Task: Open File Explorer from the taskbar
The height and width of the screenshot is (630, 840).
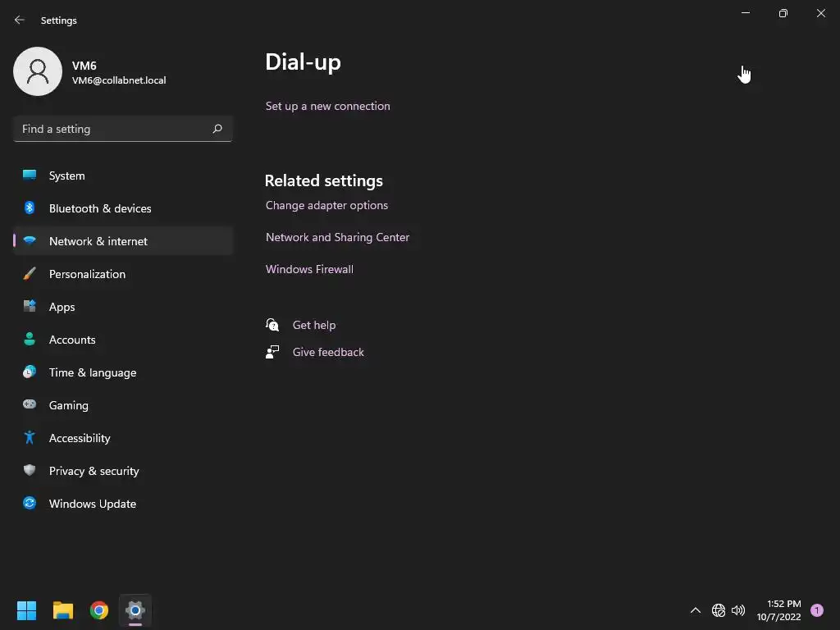Action: (x=62, y=610)
